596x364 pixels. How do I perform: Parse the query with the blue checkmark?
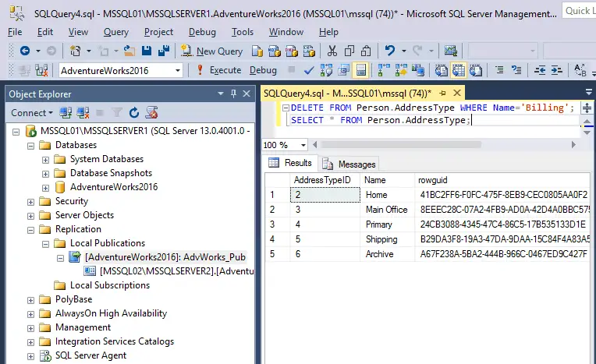tap(309, 70)
